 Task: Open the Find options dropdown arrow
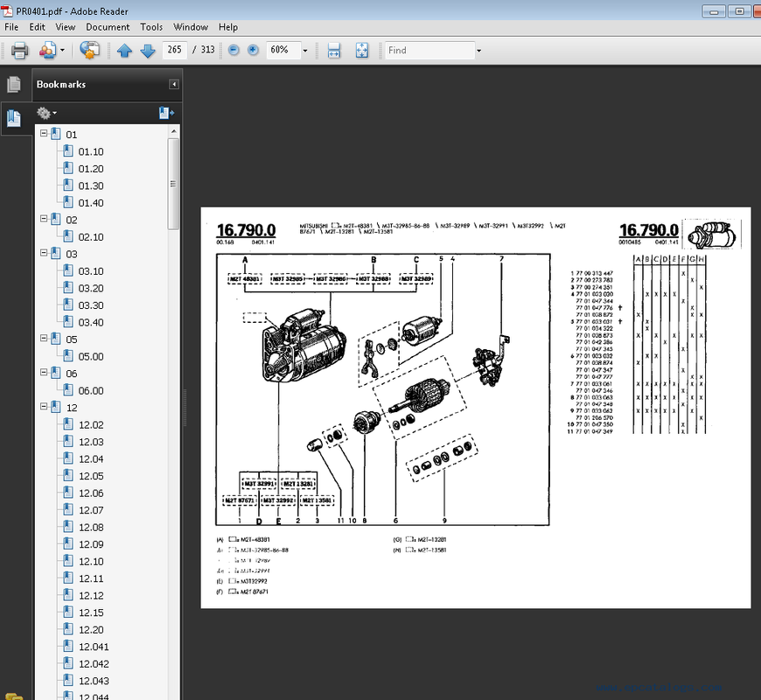479,51
